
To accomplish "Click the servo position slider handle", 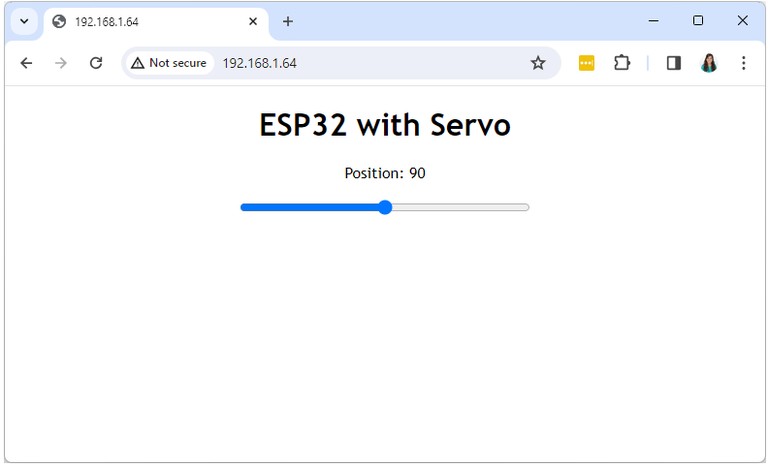I will coord(385,207).
